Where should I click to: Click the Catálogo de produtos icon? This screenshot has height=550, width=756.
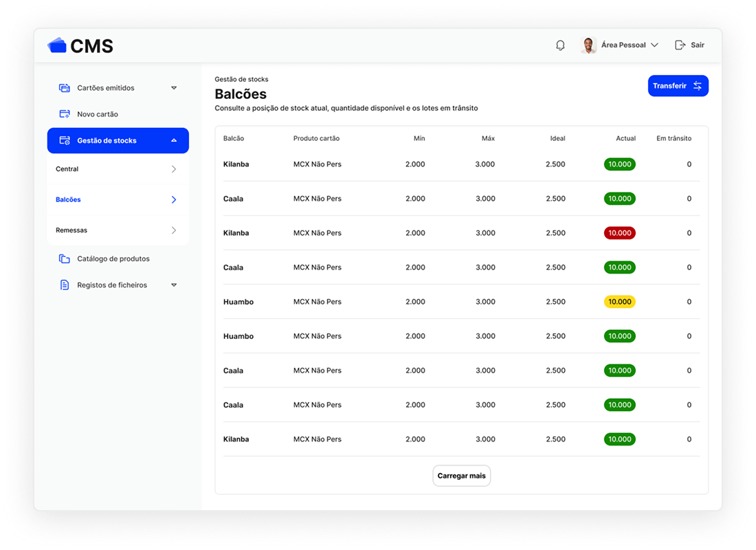click(65, 259)
